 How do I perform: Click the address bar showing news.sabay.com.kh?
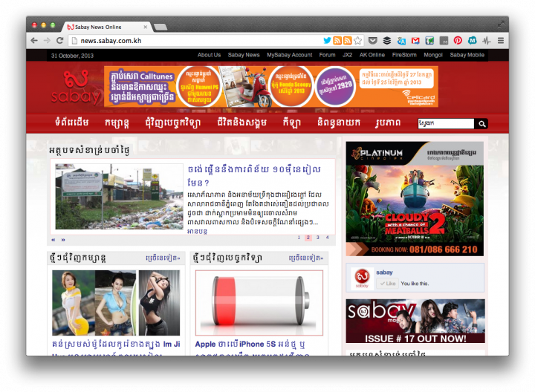point(196,41)
